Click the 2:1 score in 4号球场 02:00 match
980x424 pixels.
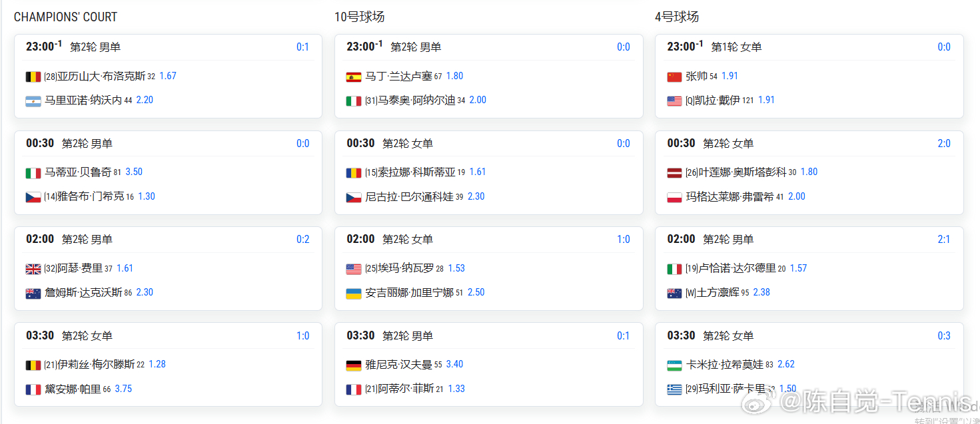(944, 240)
